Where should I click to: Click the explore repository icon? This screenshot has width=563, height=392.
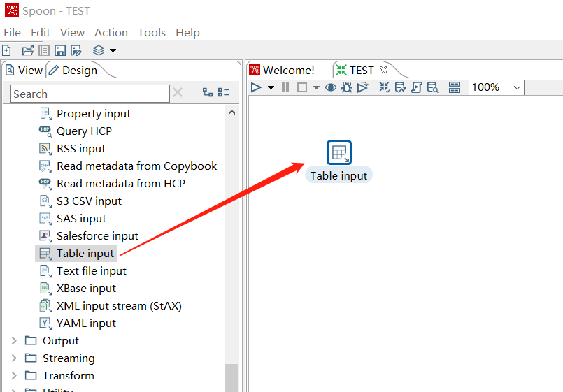[44, 50]
